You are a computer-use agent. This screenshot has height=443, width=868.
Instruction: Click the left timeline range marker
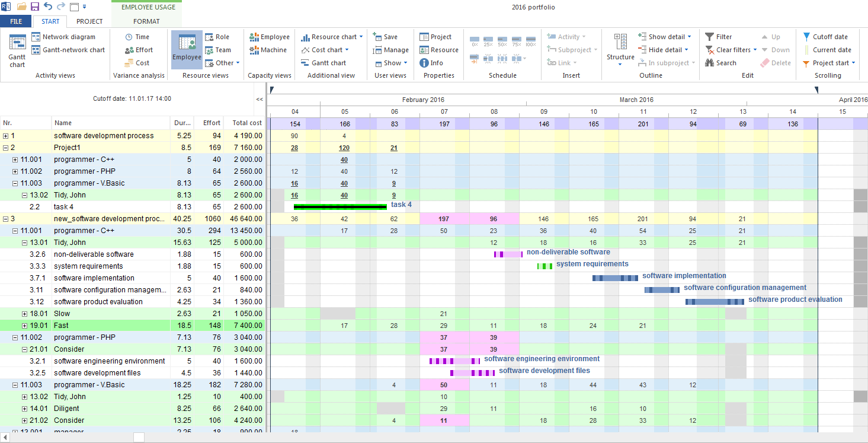coord(271,90)
